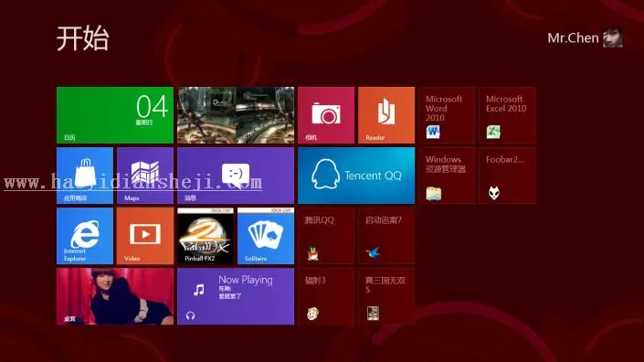
Task: Open the Now Playing music tile
Action: [x=236, y=296]
